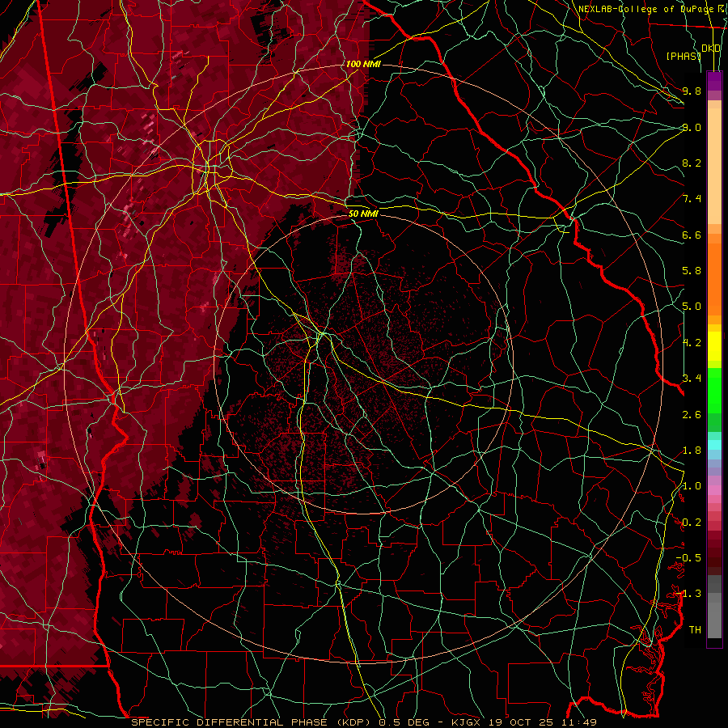This screenshot has height=728, width=728.
Task: Click the DKD legend unit label
Action: click(x=711, y=49)
